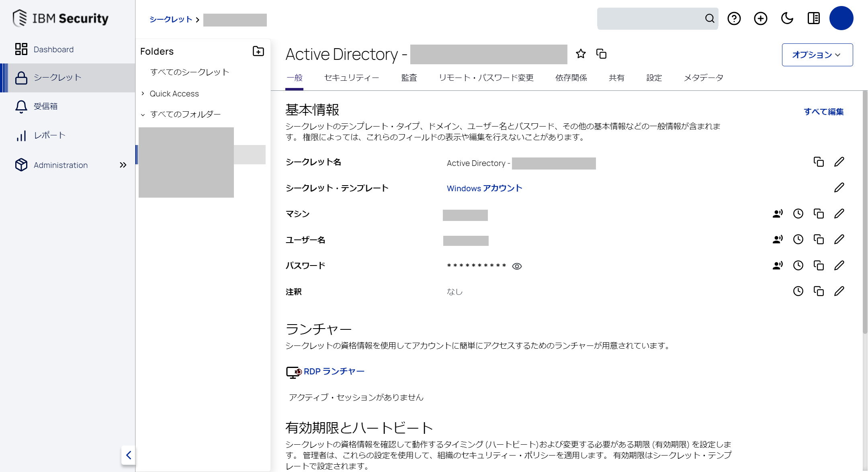868x472 pixels.
Task: Open 受信箱 in sidebar
Action: (x=68, y=106)
